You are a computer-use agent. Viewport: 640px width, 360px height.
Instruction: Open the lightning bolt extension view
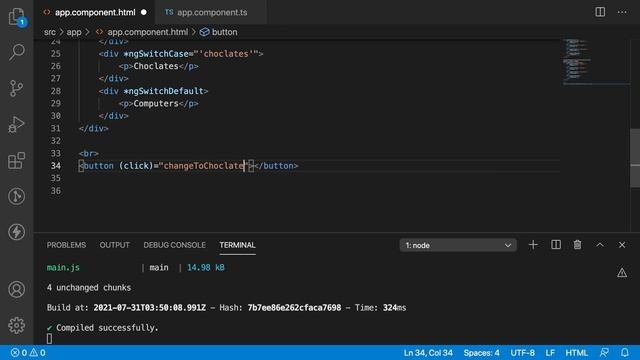click(16, 232)
